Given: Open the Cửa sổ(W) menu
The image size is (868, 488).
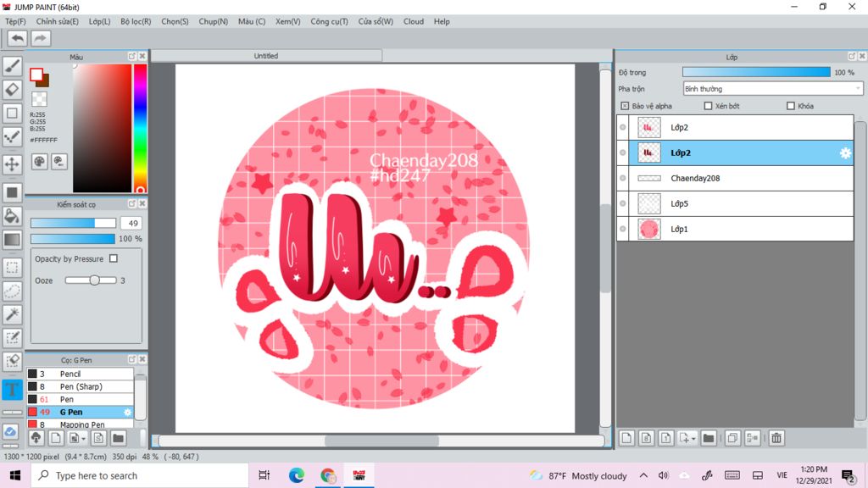Looking at the screenshot, I should pyautogui.click(x=376, y=21).
